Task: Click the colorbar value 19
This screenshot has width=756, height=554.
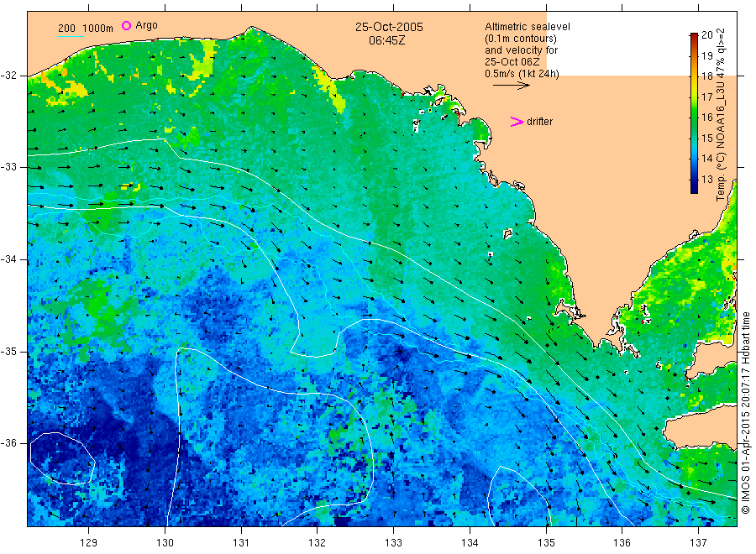Action: (x=706, y=56)
